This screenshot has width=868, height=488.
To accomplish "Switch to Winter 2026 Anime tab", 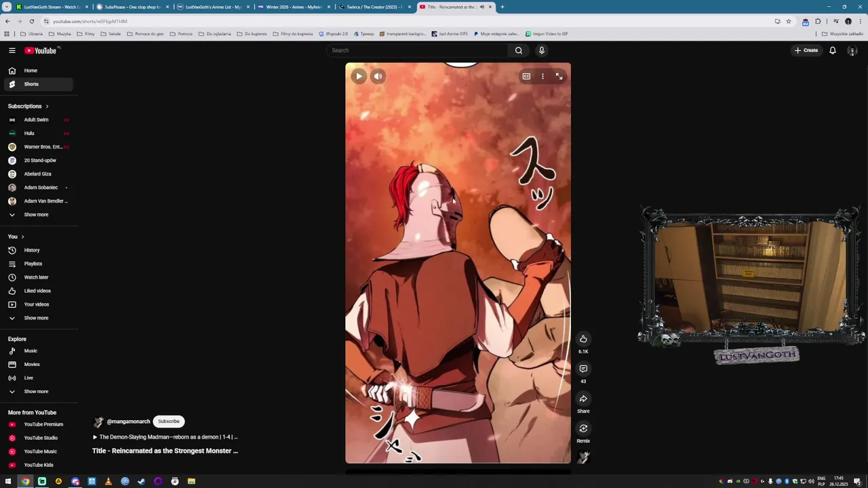I will 294,7.
